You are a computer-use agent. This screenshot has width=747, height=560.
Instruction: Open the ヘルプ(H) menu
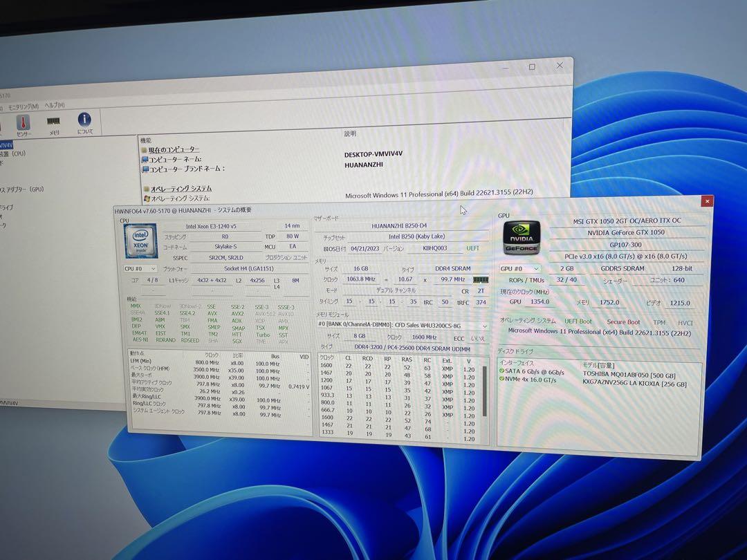(x=55, y=105)
